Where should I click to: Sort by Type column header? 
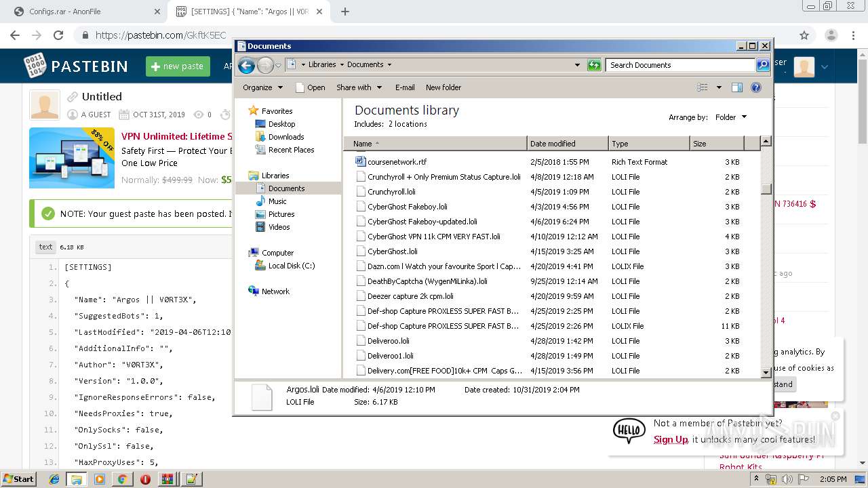click(649, 144)
